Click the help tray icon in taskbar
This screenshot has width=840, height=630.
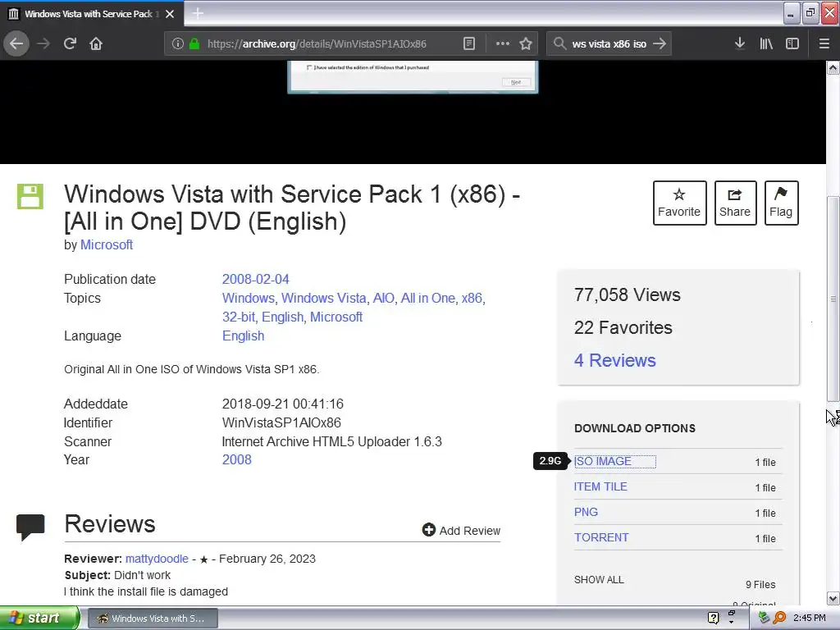coord(713,618)
